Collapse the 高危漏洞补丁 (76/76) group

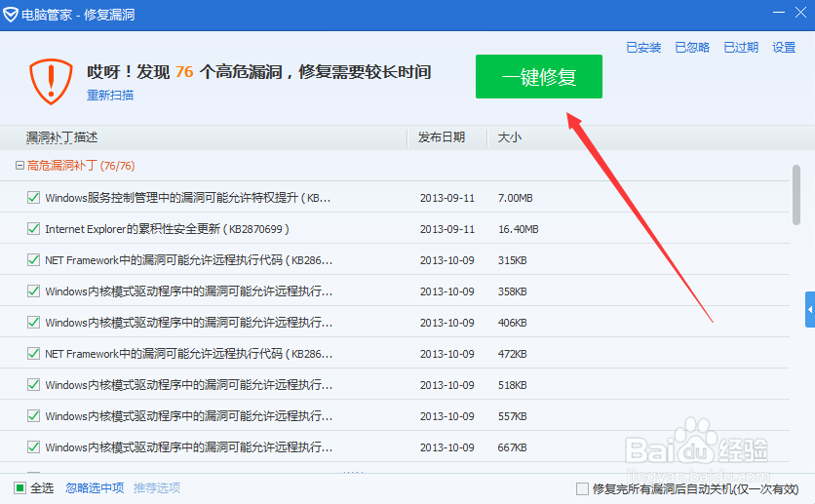pos(19,165)
